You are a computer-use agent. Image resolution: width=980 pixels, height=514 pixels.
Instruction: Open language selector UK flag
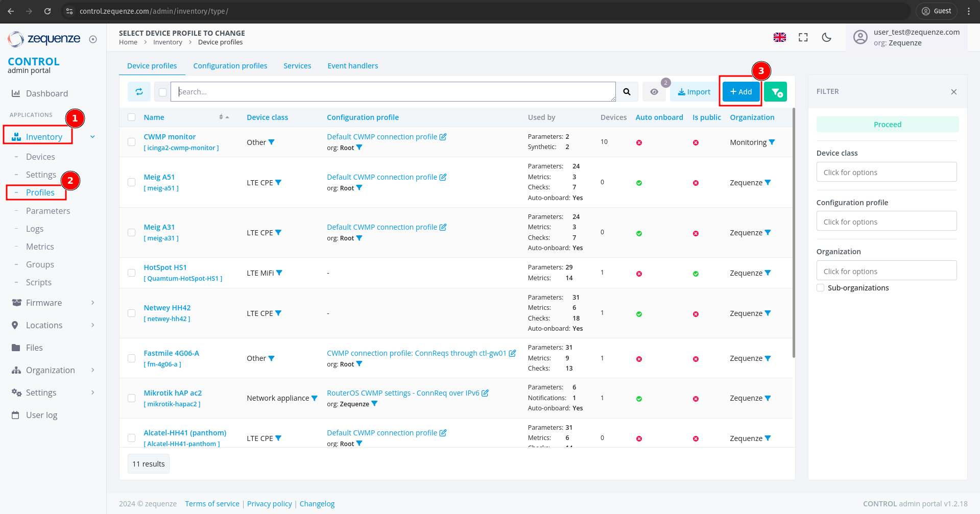(x=779, y=37)
